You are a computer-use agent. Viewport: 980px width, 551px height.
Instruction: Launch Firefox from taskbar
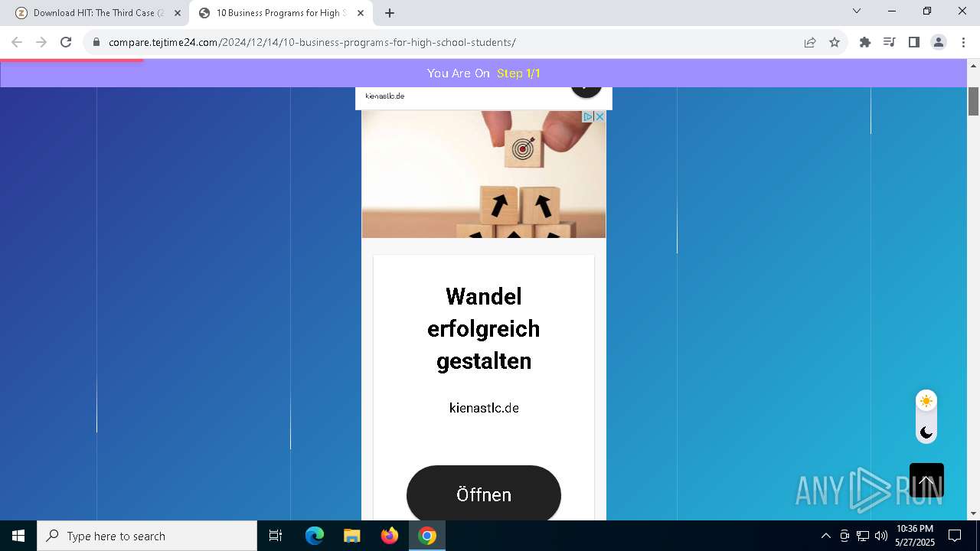(390, 536)
